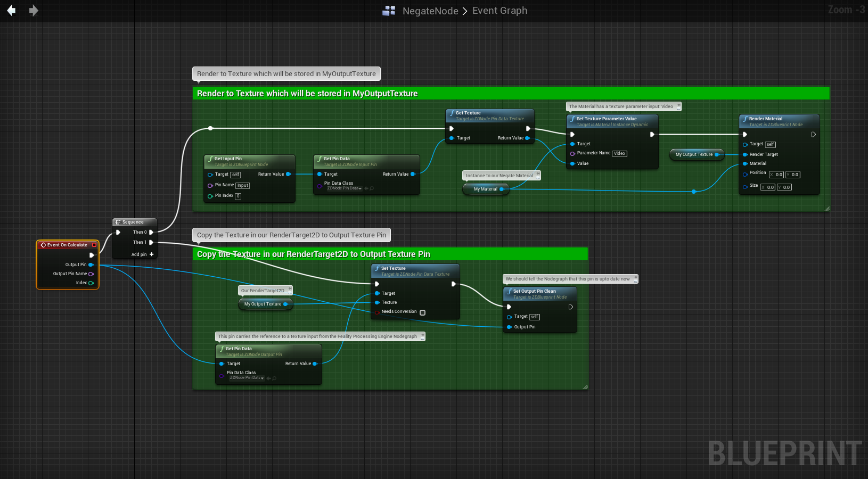The width and height of the screenshot is (868, 479).
Task: Go forward with the right navigation arrow
Action: pyautogui.click(x=34, y=11)
